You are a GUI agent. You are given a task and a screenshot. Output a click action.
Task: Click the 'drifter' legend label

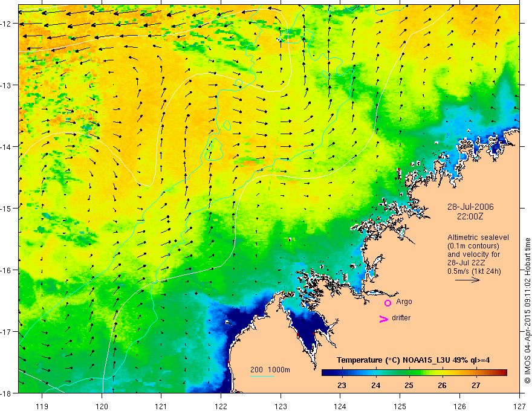(x=401, y=318)
